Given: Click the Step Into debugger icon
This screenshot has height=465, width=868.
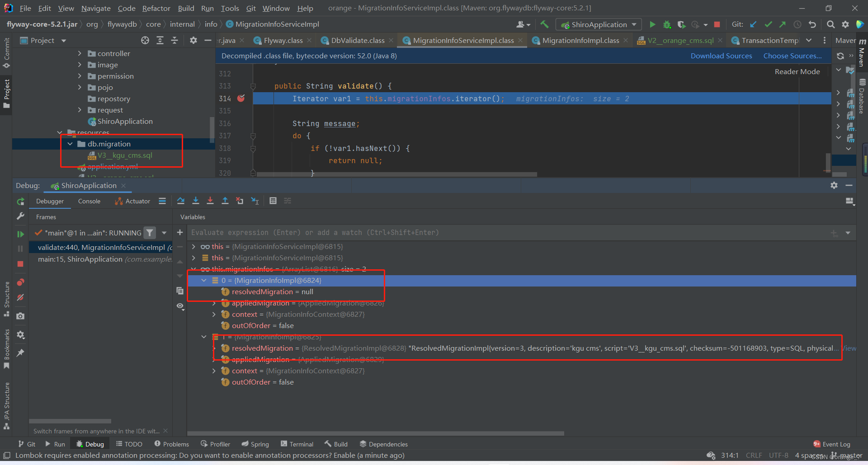Looking at the screenshot, I should (196, 201).
